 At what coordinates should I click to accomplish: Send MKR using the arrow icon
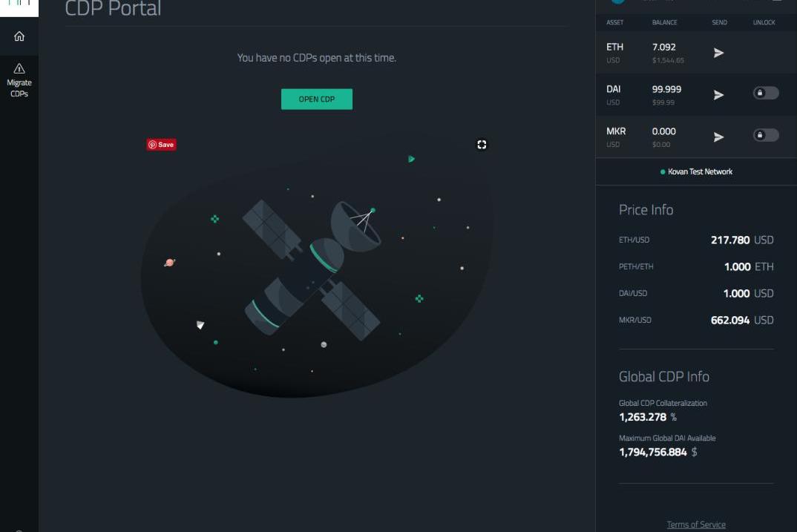click(718, 137)
